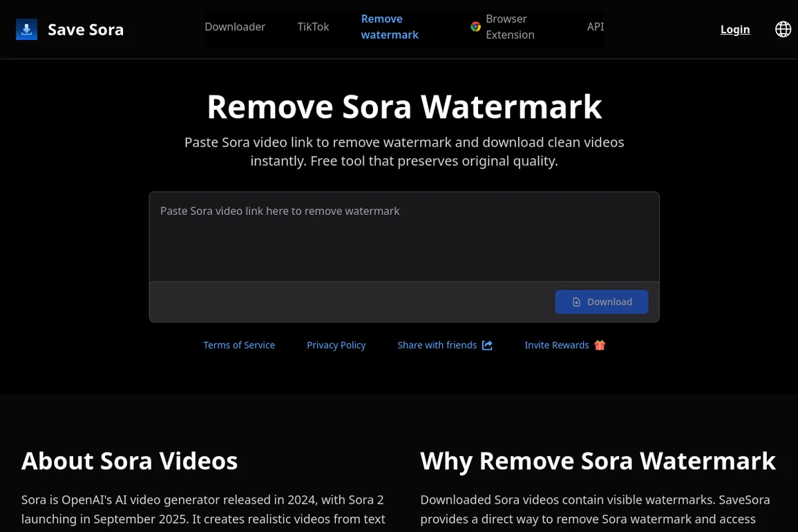
Task: Open the Downloader menu item
Action: coord(235,27)
